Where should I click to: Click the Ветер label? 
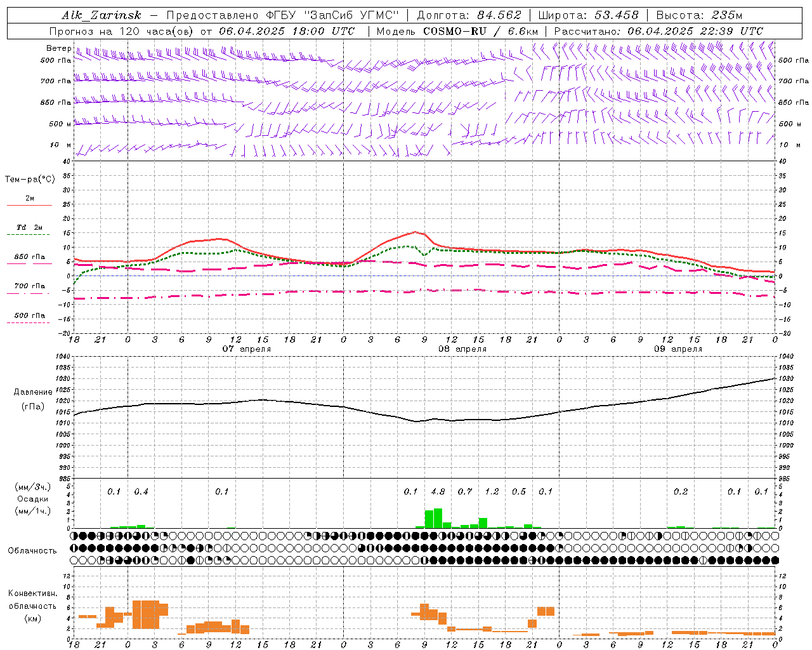[58, 48]
